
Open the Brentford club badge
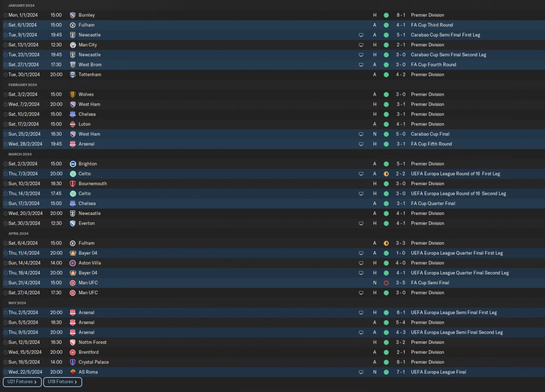[73, 352]
